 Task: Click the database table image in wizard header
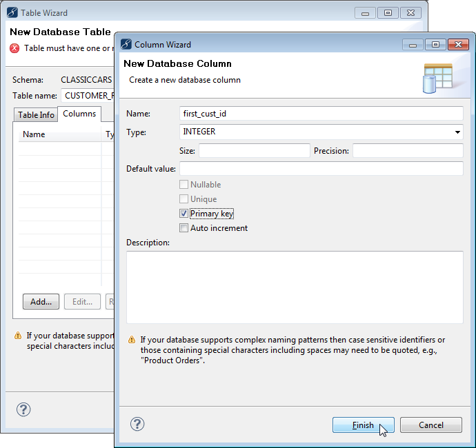(x=437, y=77)
